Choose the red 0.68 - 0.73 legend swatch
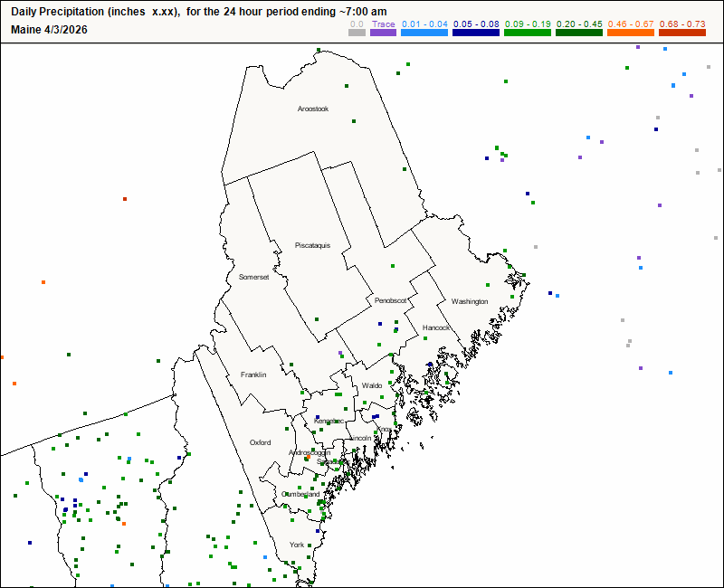The width and height of the screenshot is (724, 588). [682, 33]
